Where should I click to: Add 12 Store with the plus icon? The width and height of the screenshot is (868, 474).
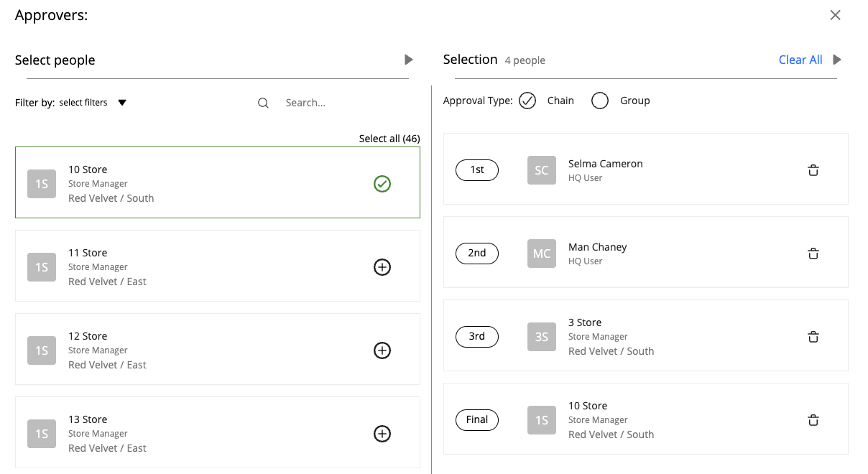click(x=382, y=350)
